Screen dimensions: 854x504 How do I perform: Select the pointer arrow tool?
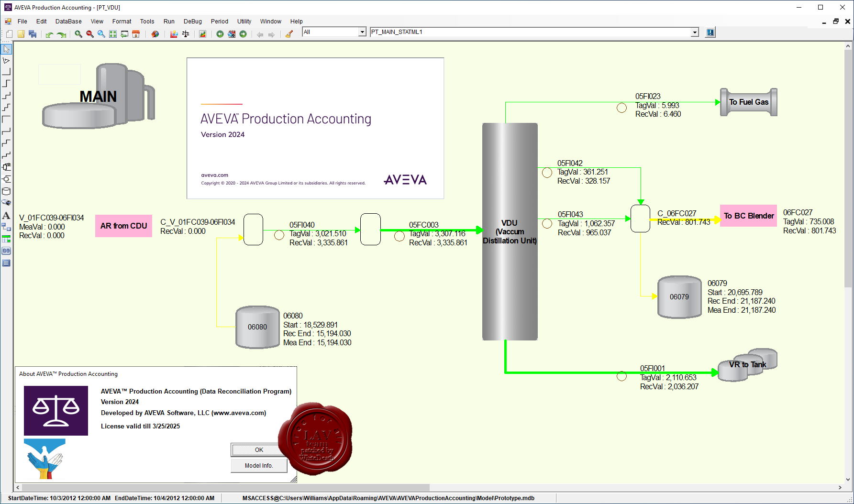[7, 49]
